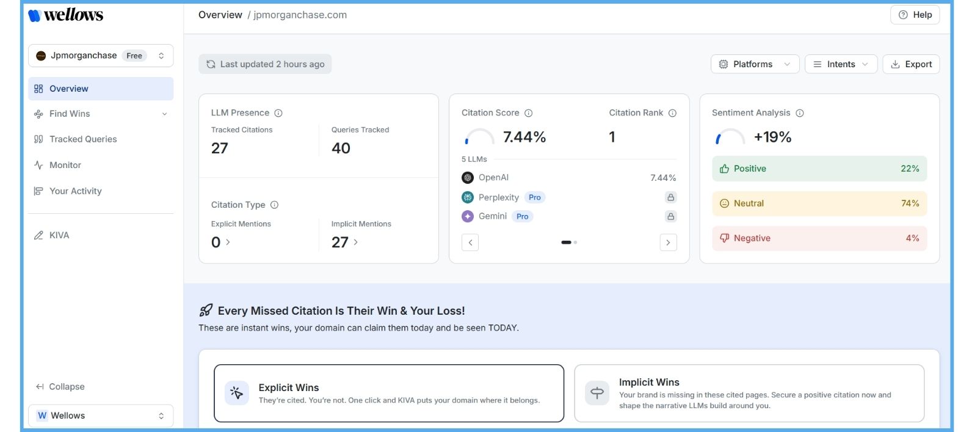Go to previous LLM list page

[x=470, y=243]
